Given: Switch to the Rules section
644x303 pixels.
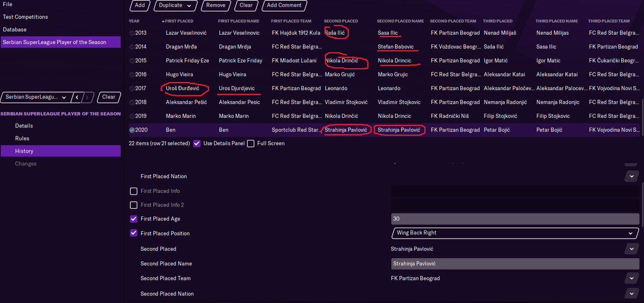Looking at the screenshot, I should point(22,138).
